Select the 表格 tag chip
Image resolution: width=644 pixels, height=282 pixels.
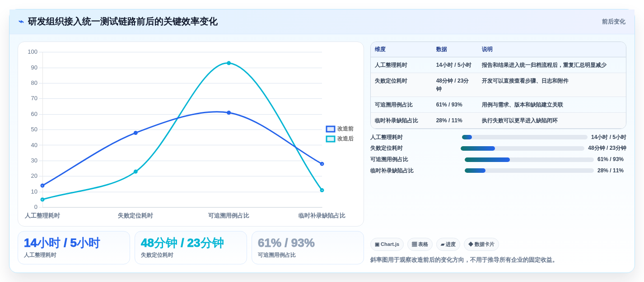pyautogui.click(x=420, y=245)
